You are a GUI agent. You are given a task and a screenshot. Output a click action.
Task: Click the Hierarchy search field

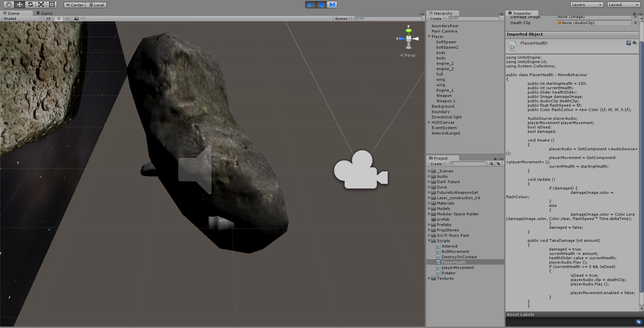click(x=474, y=18)
